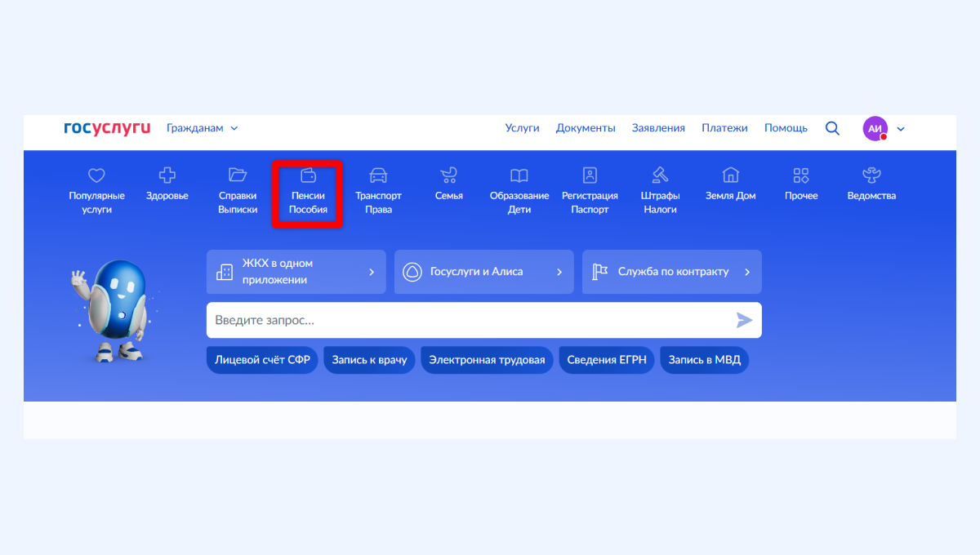Click the Транспорт Права car icon
This screenshot has width=980, height=555.
pyautogui.click(x=378, y=175)
